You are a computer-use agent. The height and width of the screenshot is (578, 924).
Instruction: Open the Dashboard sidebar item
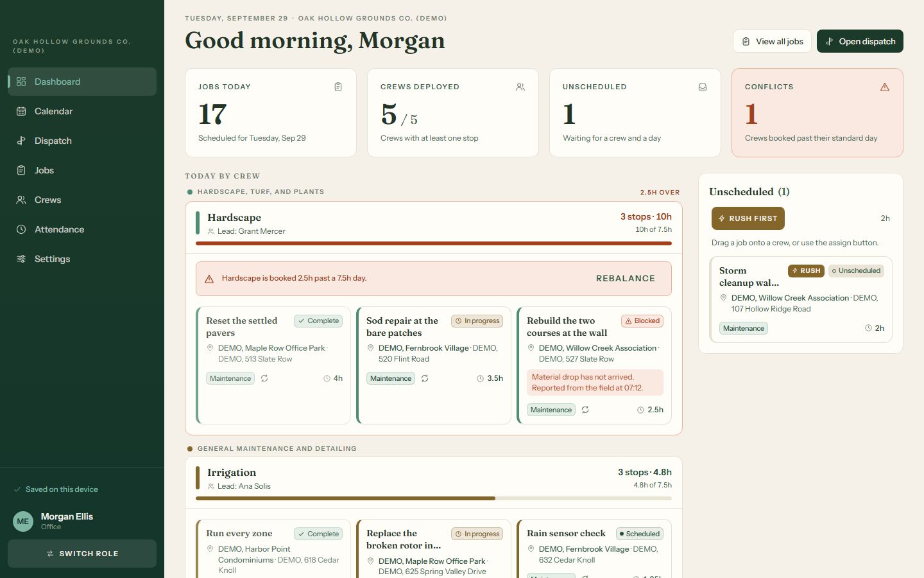point(82,82)
